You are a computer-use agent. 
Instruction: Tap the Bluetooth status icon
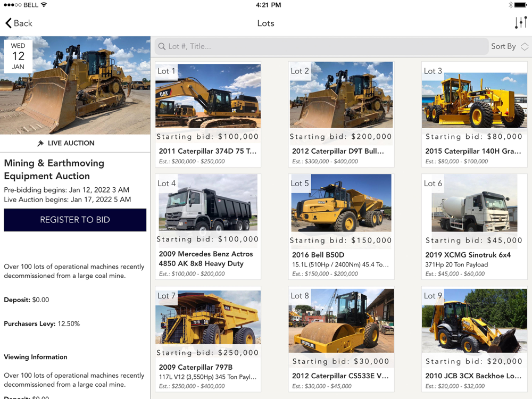(x=510, y=5)
